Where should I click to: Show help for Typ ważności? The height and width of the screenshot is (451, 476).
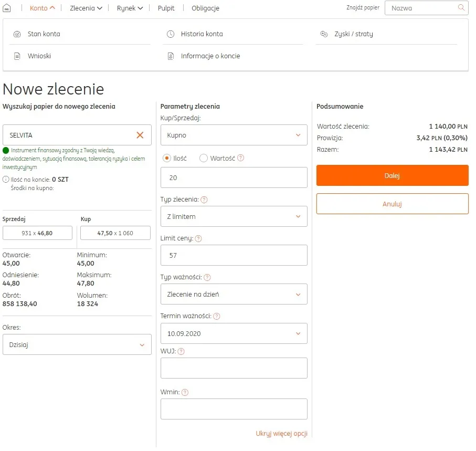point(207,277)
